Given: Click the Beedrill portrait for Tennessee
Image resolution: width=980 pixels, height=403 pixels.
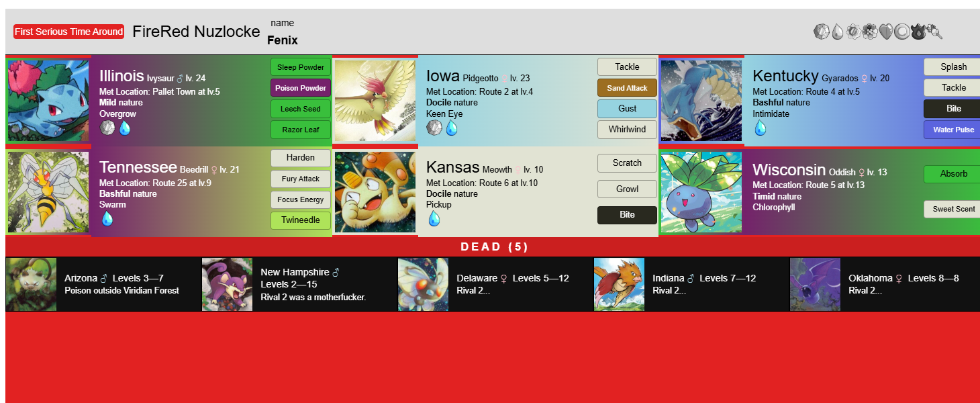Looking at the screenshot, I should pyautogui.click(x=48, y=192).
